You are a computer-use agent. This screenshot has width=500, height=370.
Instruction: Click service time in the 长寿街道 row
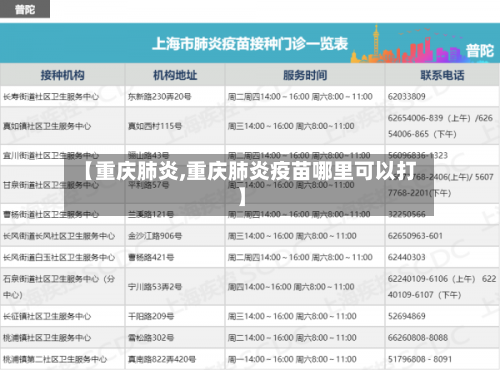coord(300,97)
